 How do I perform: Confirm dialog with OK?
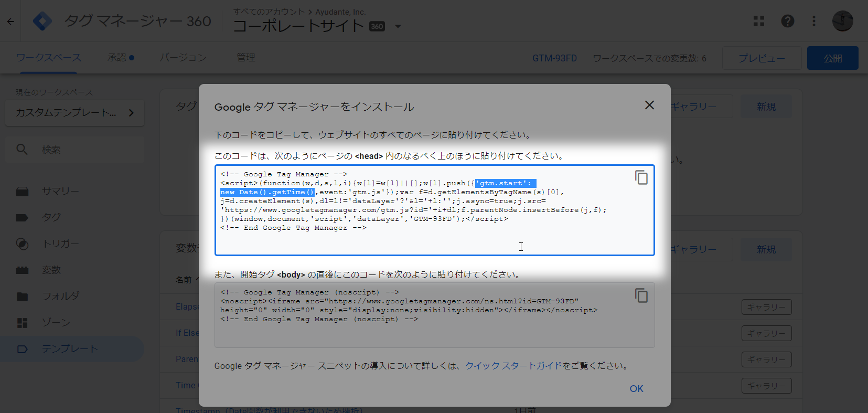pyautogui.click(x=636, y=389)
